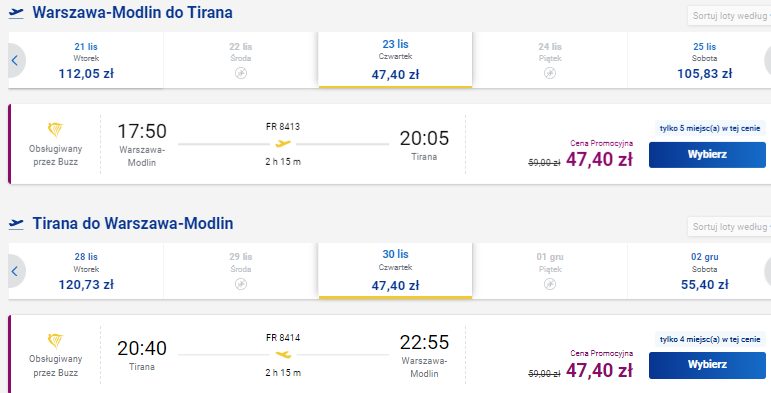This screenshot has width=771, height=393.
Task: Click the no-flight icon under 22 lis
Action: [240, 73]
